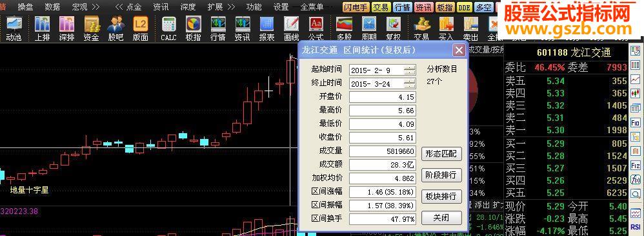The image size is (644, 236).
Task: Open the 股吧 forum icon
Action: pyautogui.click(x=116, y=29)
